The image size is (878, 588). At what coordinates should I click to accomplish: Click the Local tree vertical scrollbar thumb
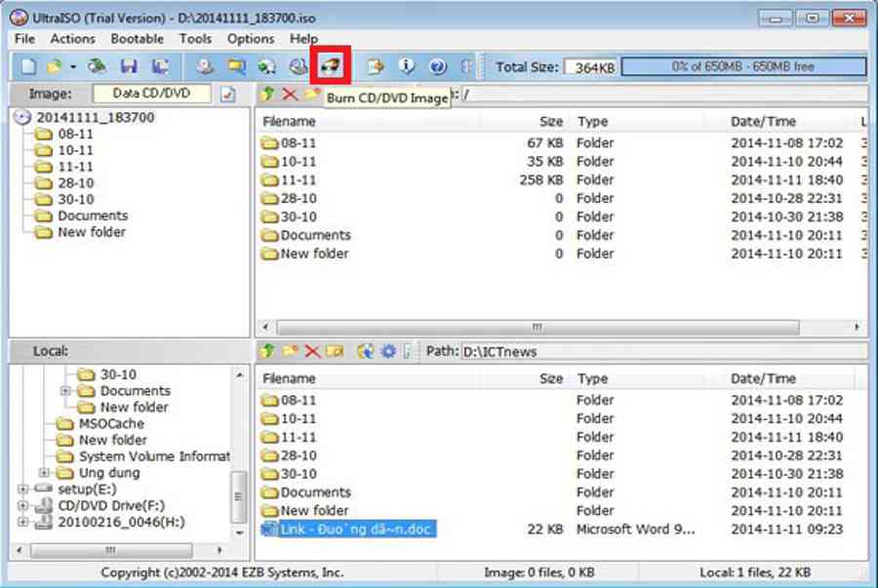click(239, 496)
